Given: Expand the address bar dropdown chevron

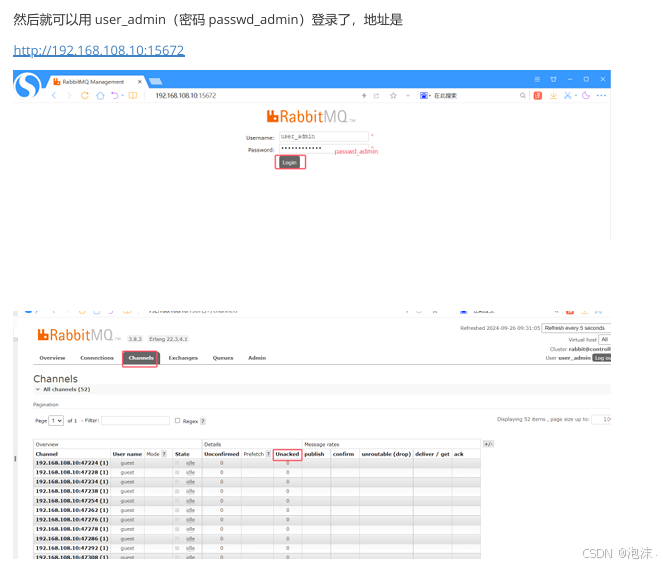Looking at the screenshot, I should point(408,96).
